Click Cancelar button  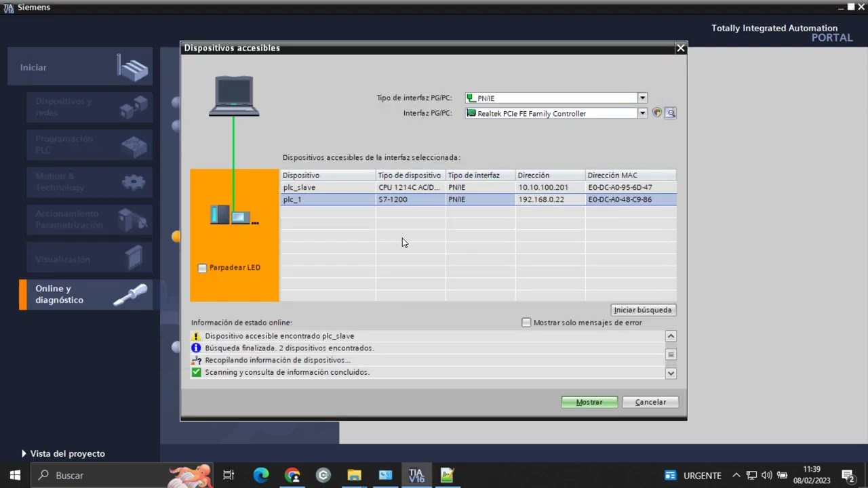coord(650,402)
